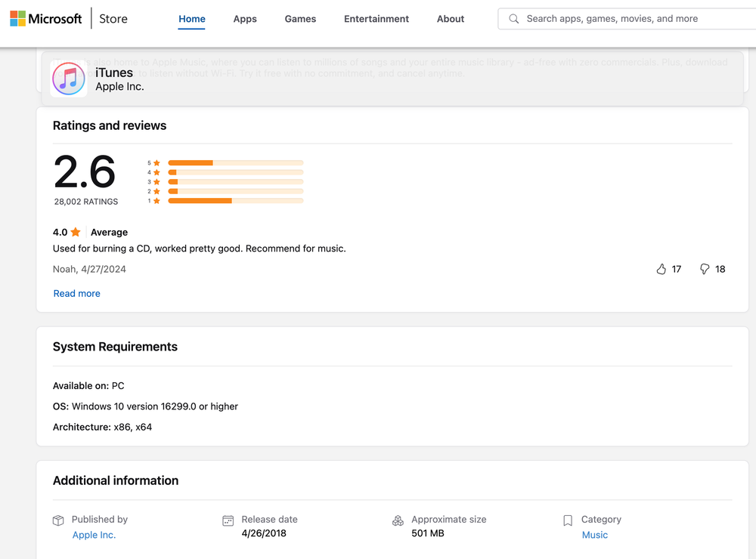Click the Microsoft logo icon

17,19
